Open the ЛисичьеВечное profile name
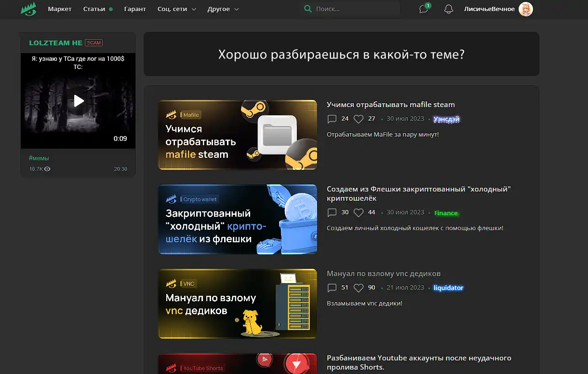The height and width of the screenshot is (374, 588). coord(489,9)
